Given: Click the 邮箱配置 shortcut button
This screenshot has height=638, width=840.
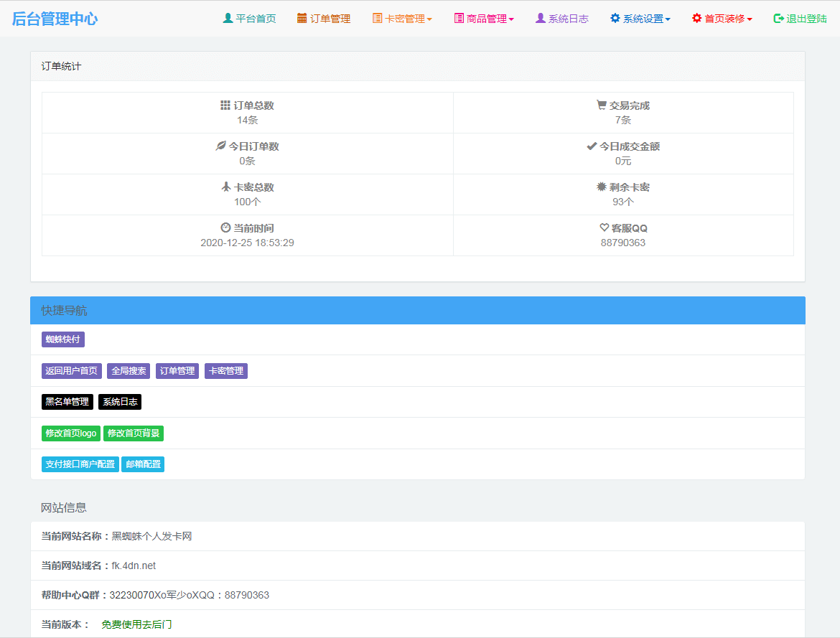Looking at the screenshot, I should (143, 464).
